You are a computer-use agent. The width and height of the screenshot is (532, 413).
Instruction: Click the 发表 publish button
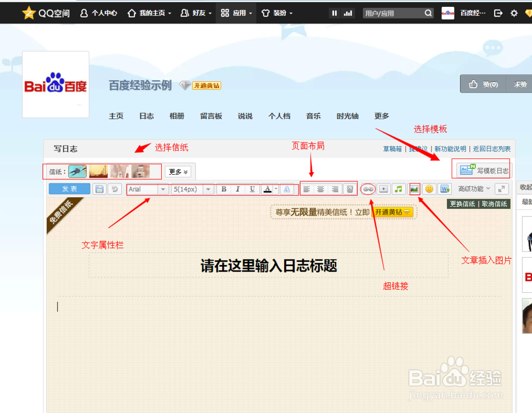click(69, 189)
